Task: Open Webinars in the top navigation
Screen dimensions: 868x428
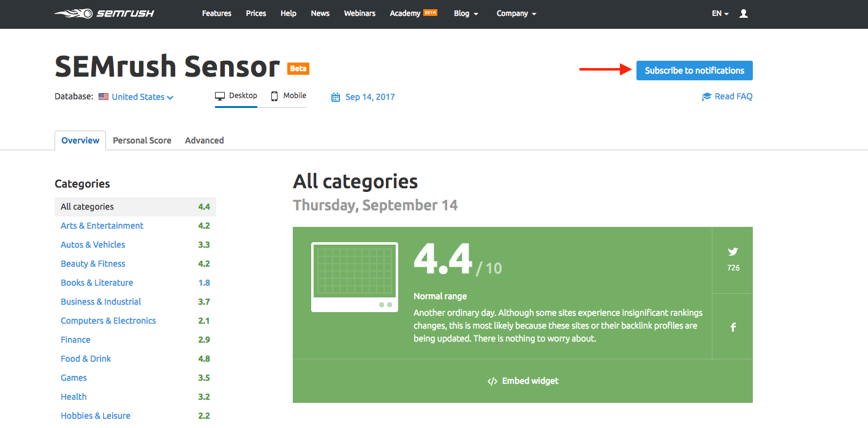Action: (x=360, y=13)
